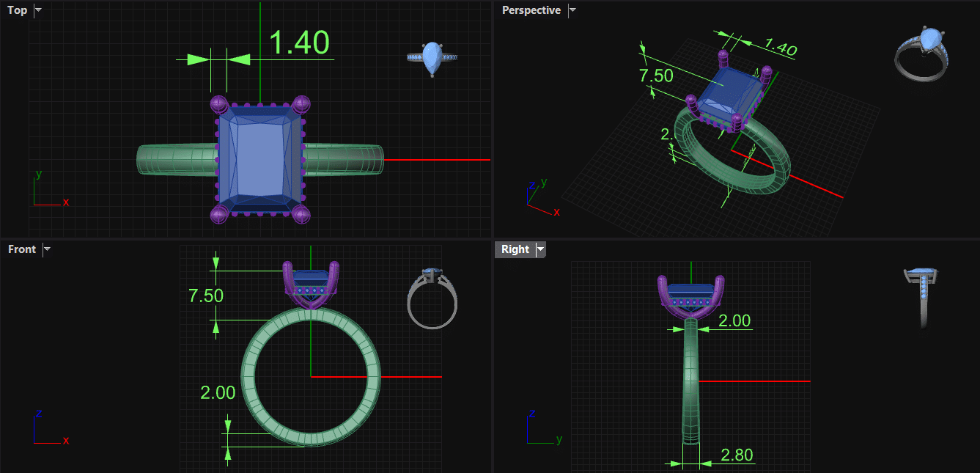Expand the Perspective viewport menu arrow

[x=572, y=10]
